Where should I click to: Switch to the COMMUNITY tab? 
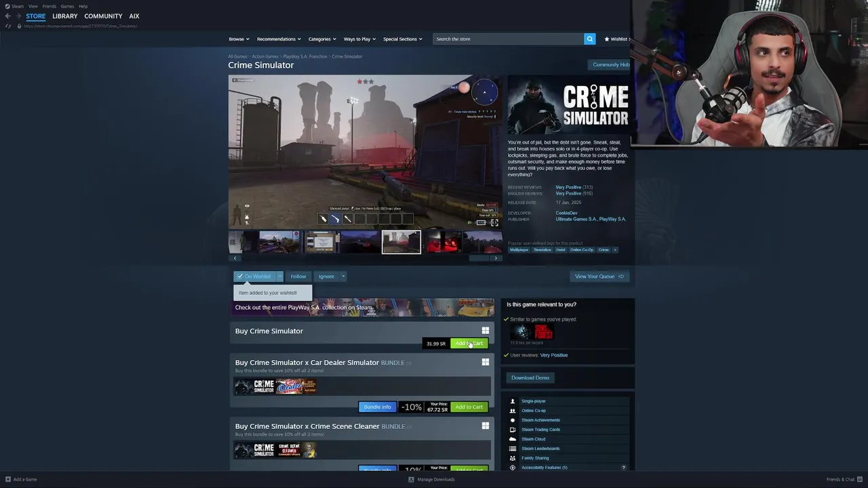(x=103, y=16)
